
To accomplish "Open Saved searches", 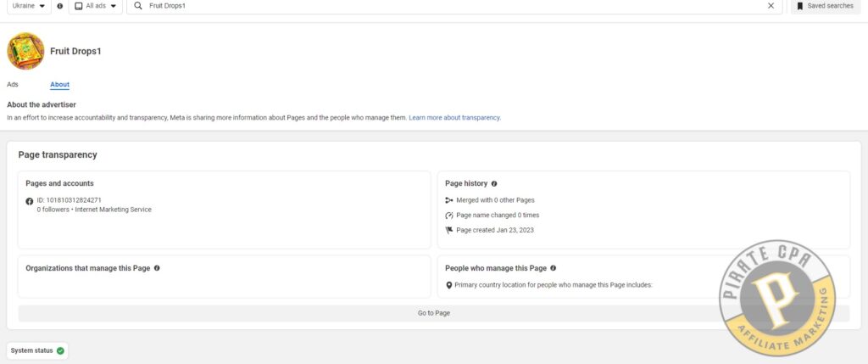I will click(825, 6).
